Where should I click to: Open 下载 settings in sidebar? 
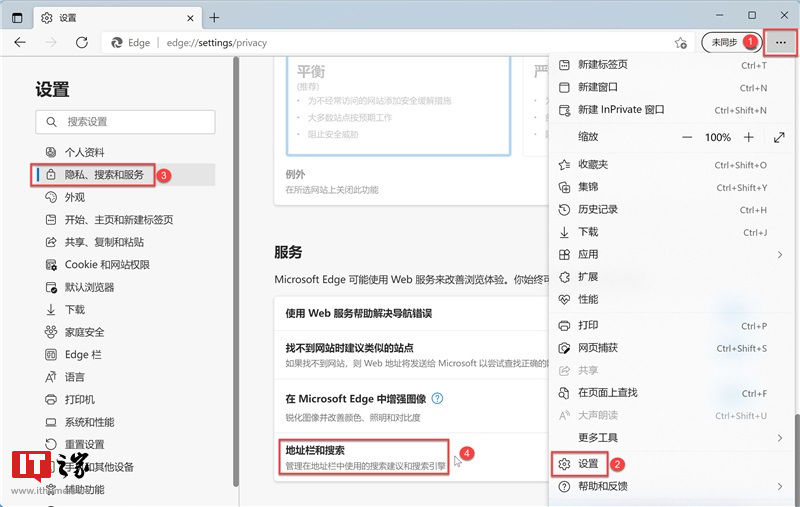click(x=126, y=309)
